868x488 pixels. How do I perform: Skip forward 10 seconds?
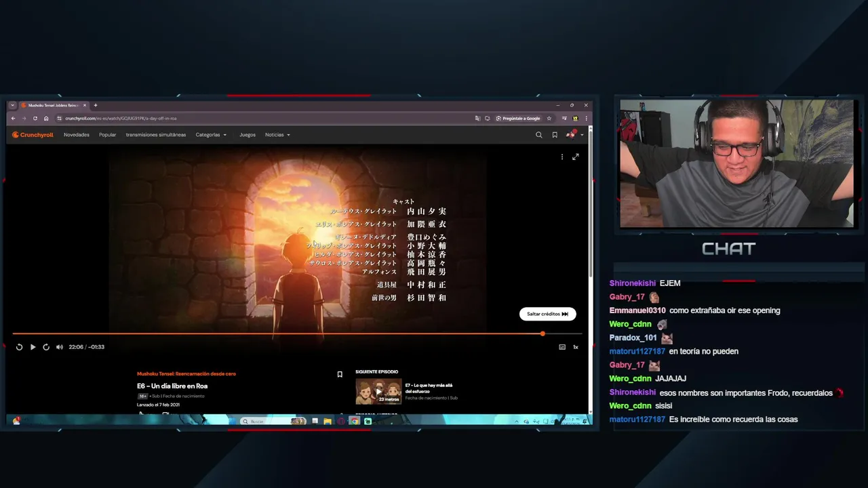[x=46, y=347]
